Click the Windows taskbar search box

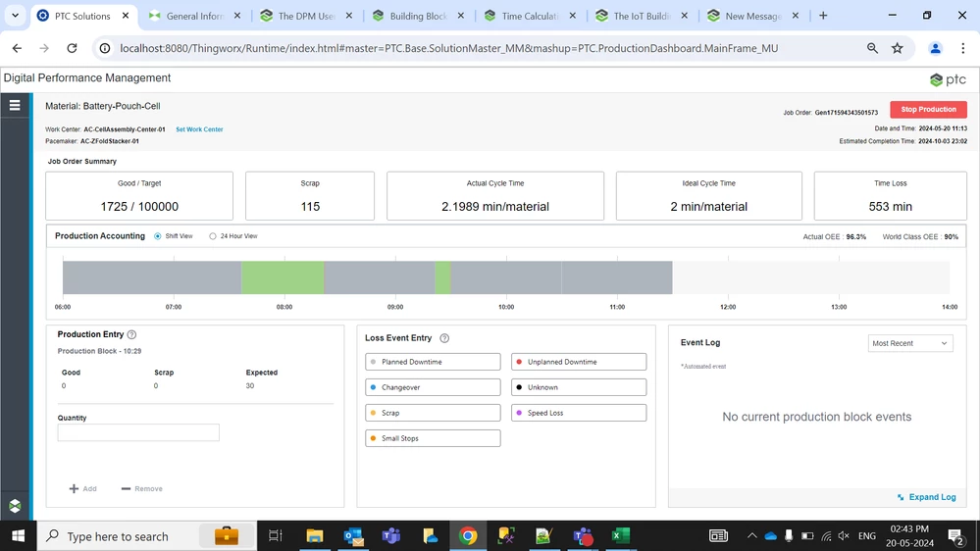click(x=147, y=536)
